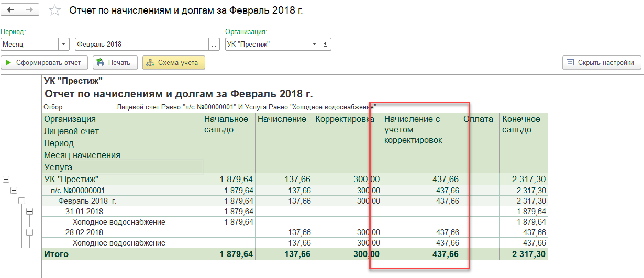Collapse the 28.02.2018 group
This screenshot has height=278, width=644.
click(29, 232)
